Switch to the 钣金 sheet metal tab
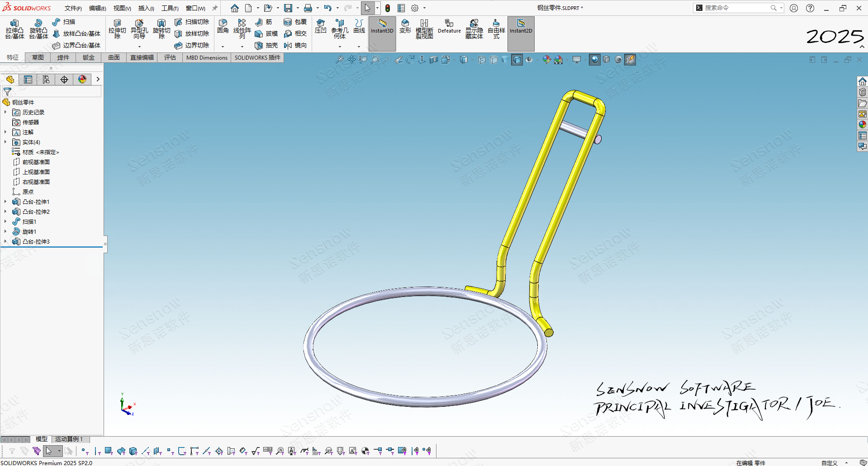 89,57
